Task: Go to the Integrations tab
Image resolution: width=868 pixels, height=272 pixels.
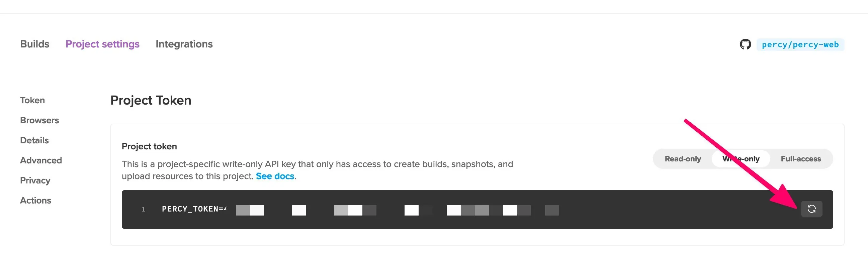Action: pyautogui.click(x=184, y=44)
